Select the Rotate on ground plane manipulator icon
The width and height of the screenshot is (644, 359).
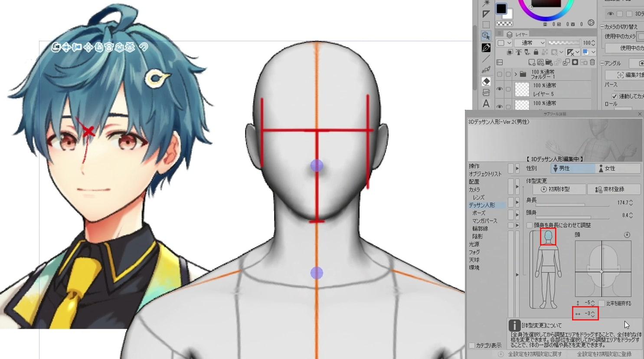coord(120,47)
